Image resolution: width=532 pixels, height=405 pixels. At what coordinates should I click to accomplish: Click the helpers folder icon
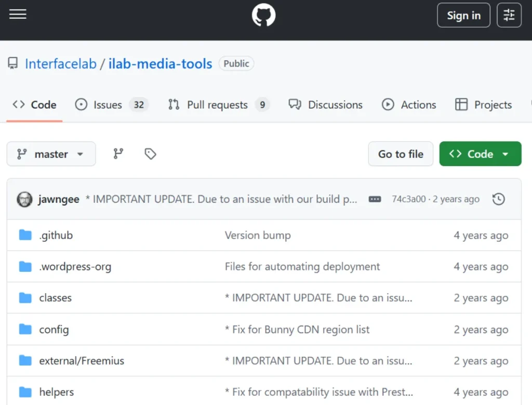(25, 392)
